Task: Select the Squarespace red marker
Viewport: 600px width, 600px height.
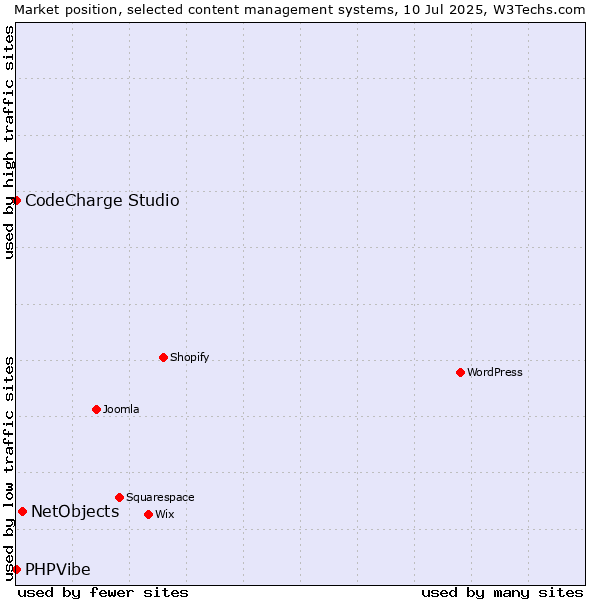Action: [x=119, y=497]
